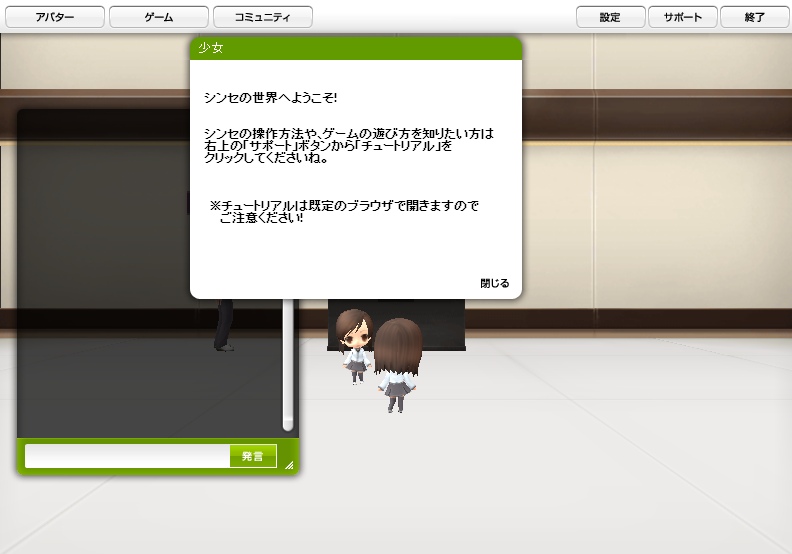The width and height of the screenshot is (792, 554).
Task: Click the ご注意ください! note text
Action: pyautogui.click(x=262, y=219)
